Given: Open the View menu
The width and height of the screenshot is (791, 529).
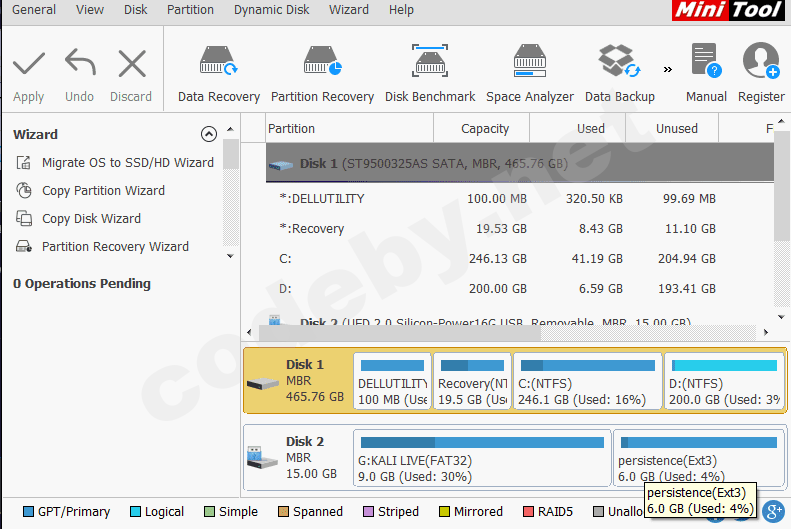Looking at the screenshot, I should (x=90, y=10).
